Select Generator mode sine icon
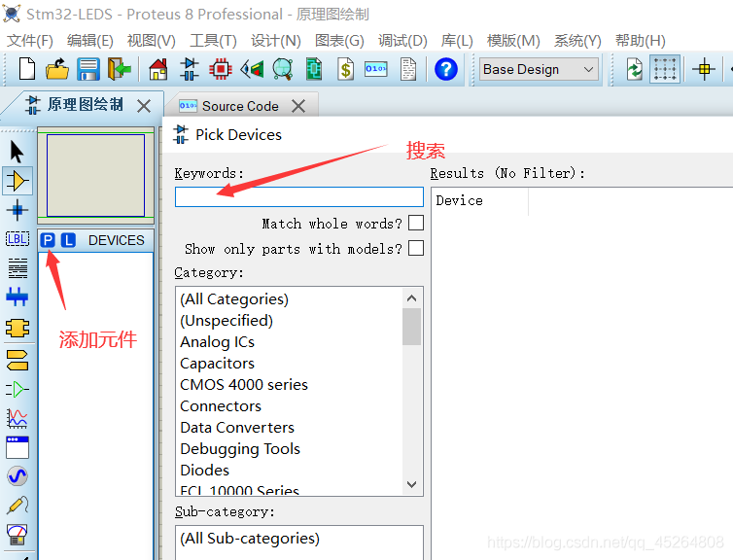The image size is (733, 560). point(17,476)
